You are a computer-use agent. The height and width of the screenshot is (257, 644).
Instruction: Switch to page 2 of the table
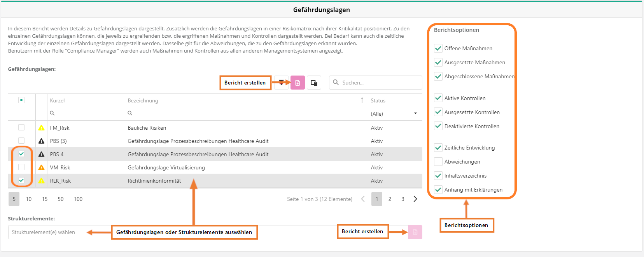coord(390,199)
